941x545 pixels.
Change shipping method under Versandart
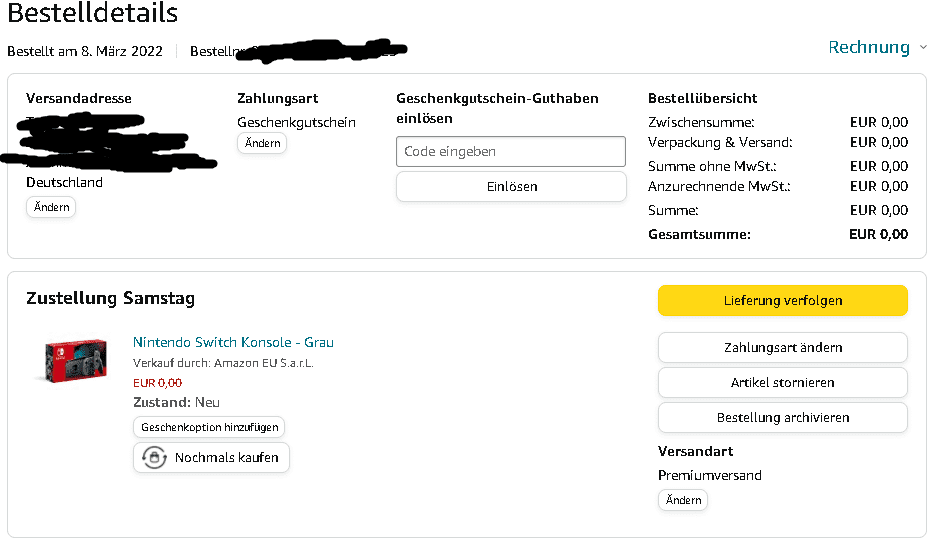[x=683, y=500]
